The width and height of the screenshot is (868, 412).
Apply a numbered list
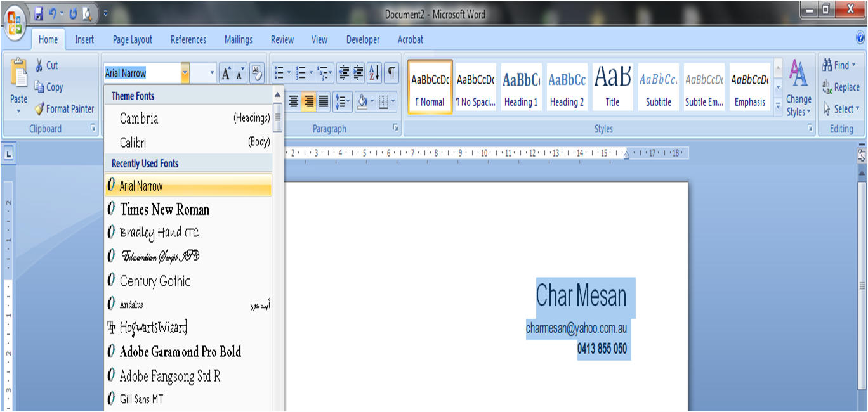point(301,74)
